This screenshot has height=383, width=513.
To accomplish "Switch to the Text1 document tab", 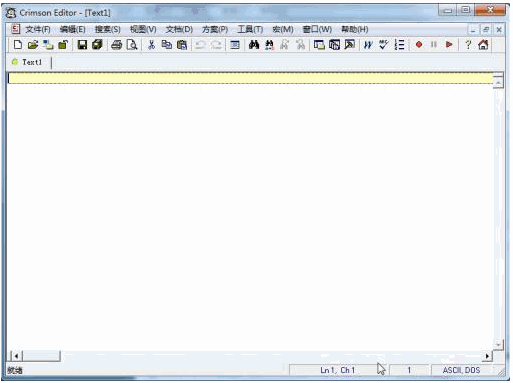I will [29, 62].
